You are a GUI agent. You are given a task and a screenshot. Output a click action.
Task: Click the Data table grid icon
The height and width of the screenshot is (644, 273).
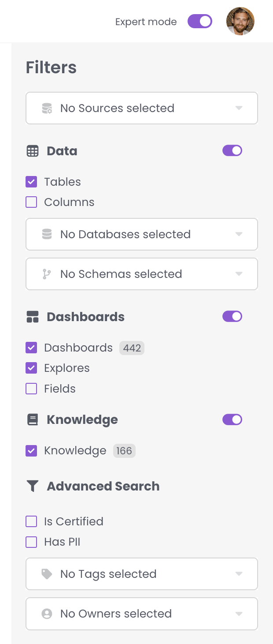coord(33,151)
